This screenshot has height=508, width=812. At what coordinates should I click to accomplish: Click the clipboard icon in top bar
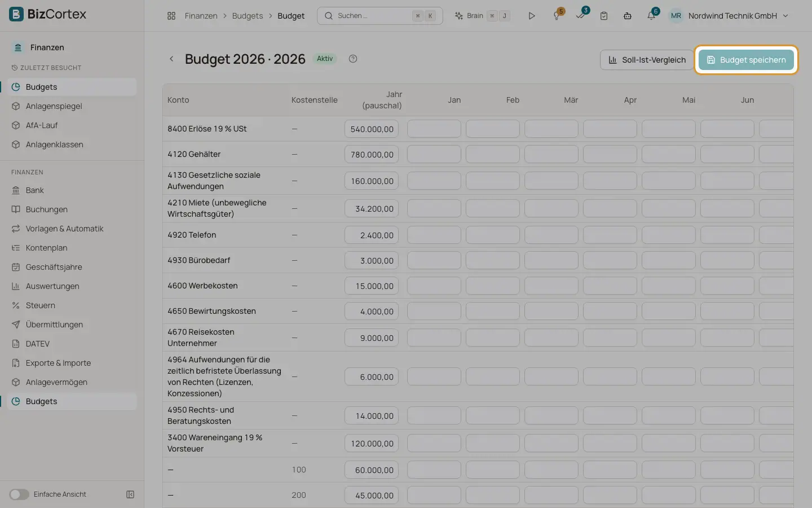point(604,16)
